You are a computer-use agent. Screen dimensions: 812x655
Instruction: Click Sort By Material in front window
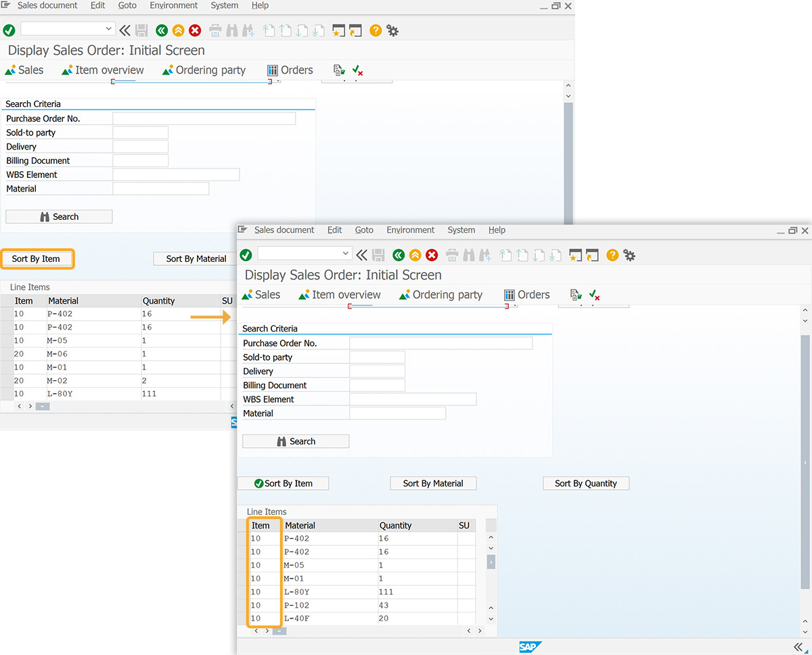click(433, 483)
